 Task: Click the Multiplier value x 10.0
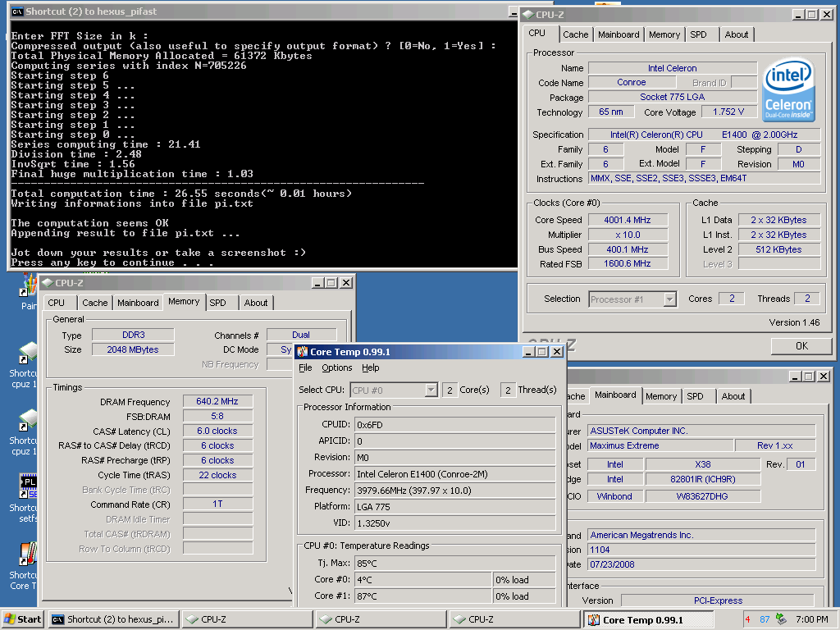click(628, 235)
